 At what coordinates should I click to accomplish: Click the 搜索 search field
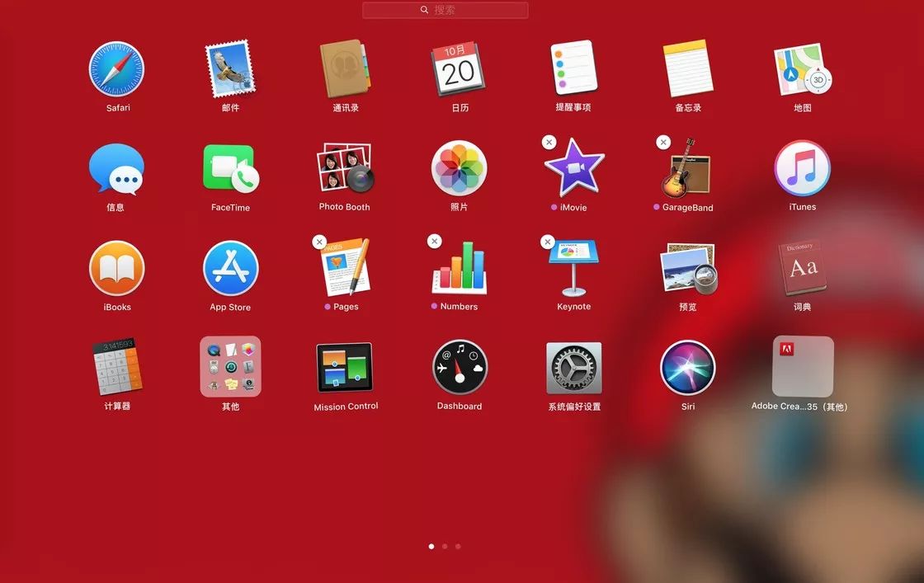coord(445,10)
